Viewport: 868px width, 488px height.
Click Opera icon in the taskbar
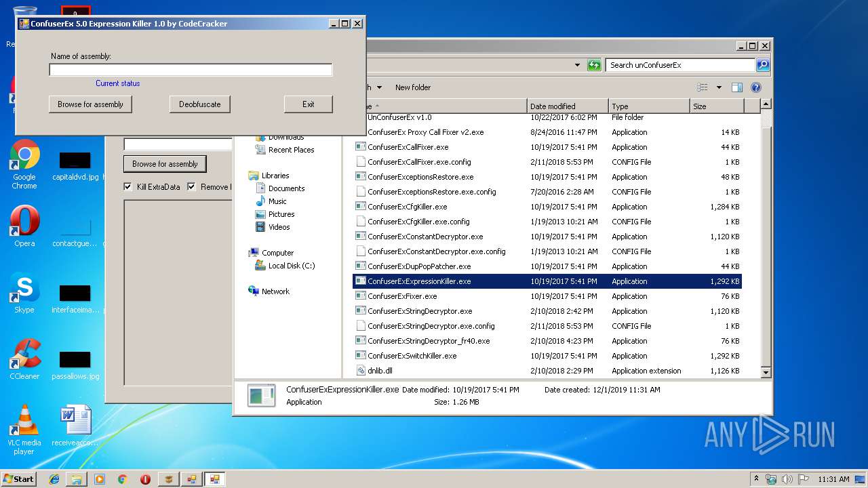145,479
